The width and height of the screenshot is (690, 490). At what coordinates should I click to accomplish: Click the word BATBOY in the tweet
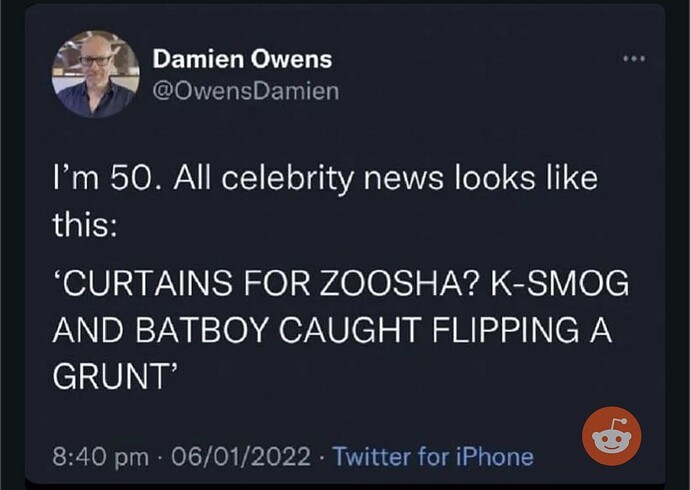202,330
